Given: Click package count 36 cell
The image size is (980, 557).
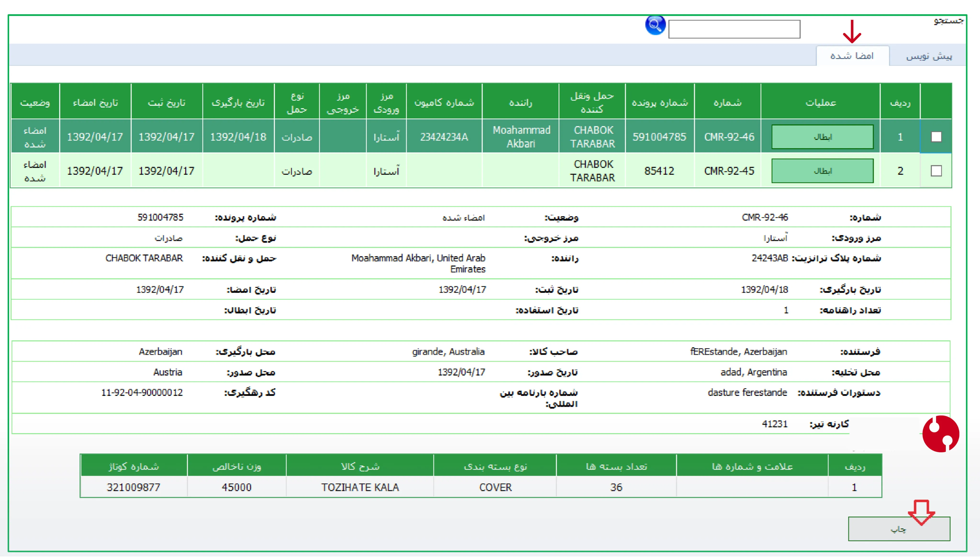Looking at the screenshot, I should [616, 487].
